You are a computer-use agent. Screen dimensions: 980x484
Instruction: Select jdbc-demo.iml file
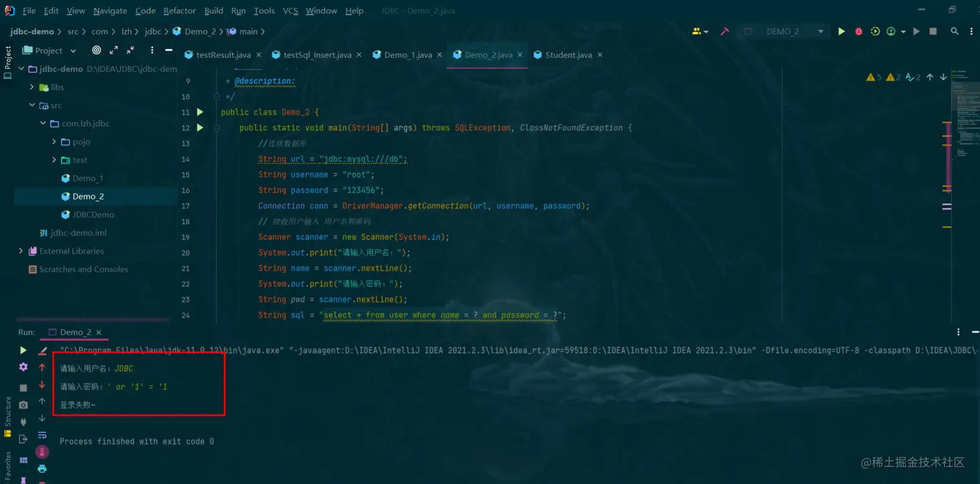[78, 232]
